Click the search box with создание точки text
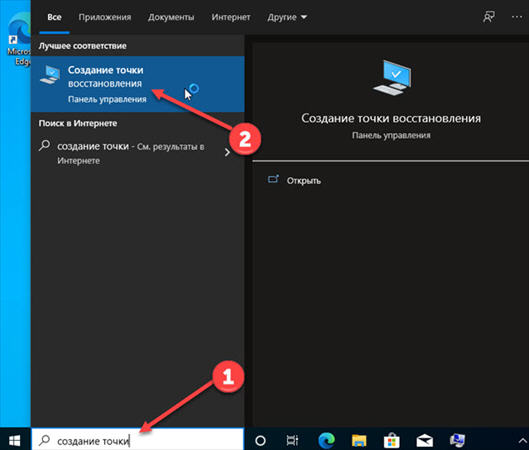 click(x=138, y=440)
